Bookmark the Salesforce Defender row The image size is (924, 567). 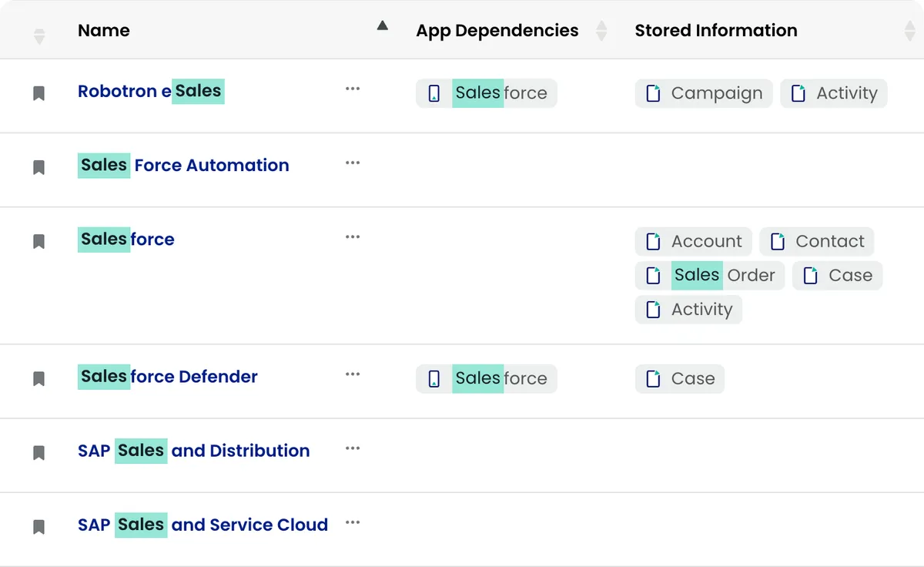pos(38,379)
